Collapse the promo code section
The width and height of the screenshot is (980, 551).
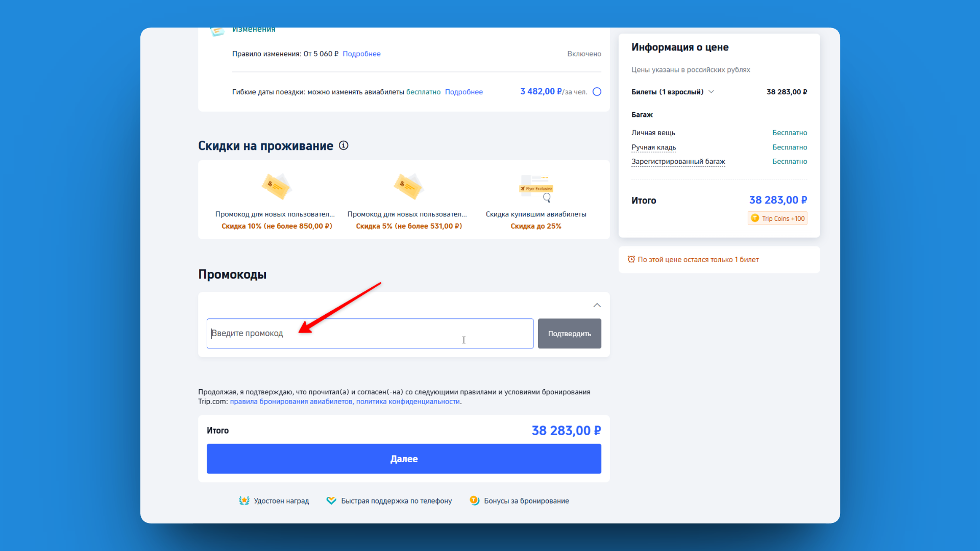(x=597, y=305)
